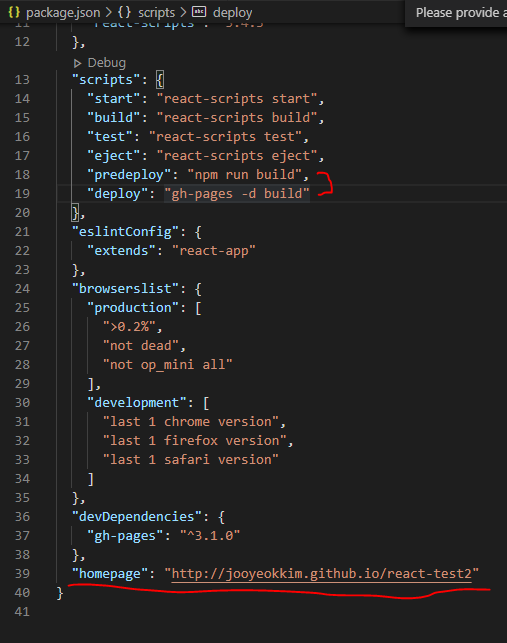Click "^3.1.0" version value
The width and height of the screenshot is (507, 643).
point(210,536)
